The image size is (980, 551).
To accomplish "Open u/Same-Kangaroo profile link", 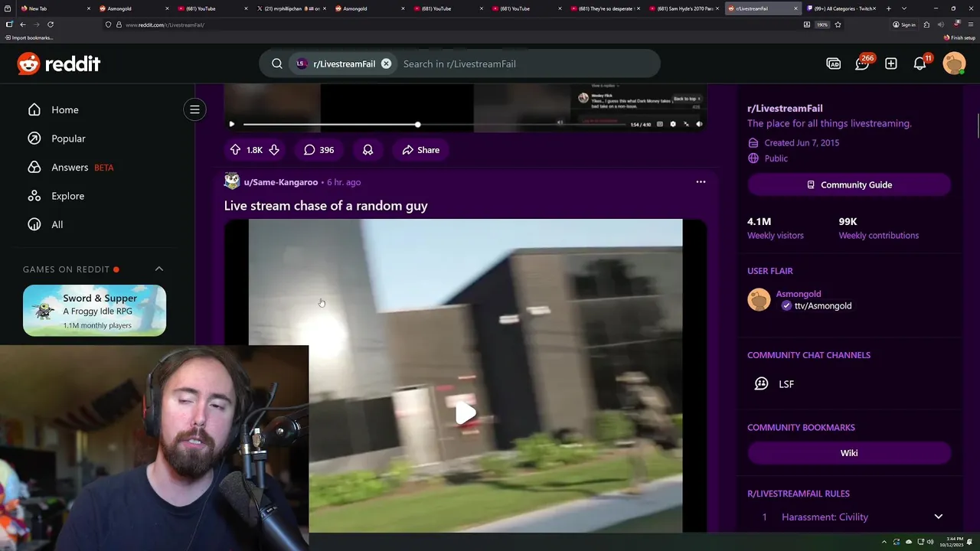I will tap(280, 182).
